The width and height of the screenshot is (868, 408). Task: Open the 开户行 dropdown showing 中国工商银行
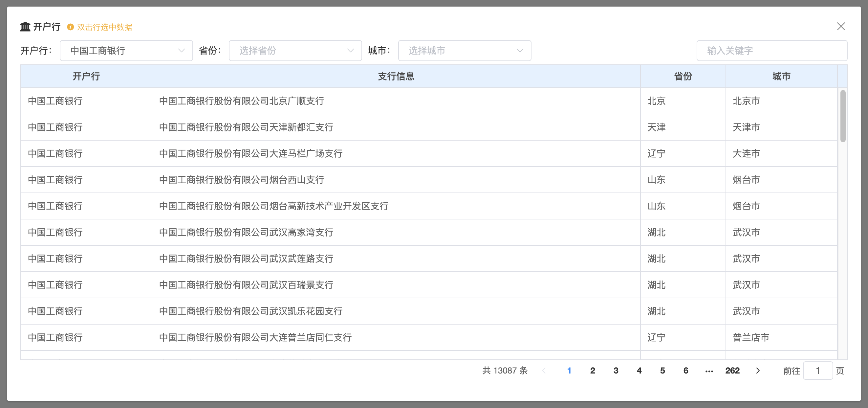[126, 51]
